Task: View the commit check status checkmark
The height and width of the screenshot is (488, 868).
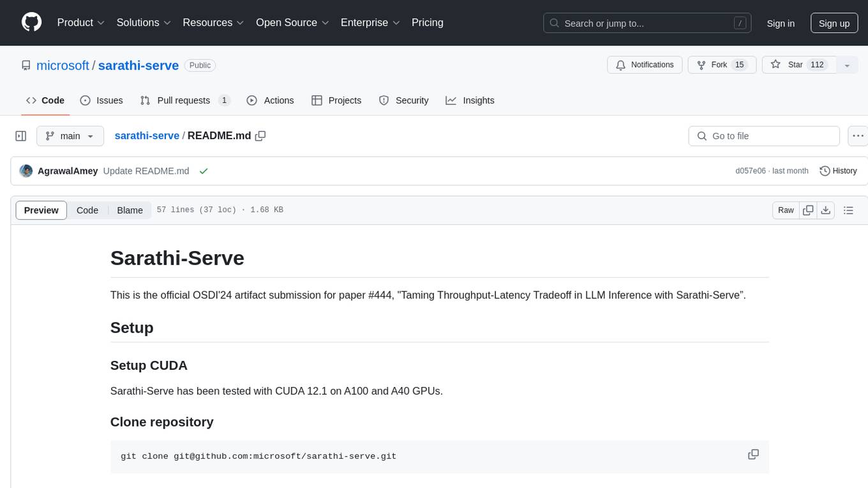Action: click(x=204, y=171)
